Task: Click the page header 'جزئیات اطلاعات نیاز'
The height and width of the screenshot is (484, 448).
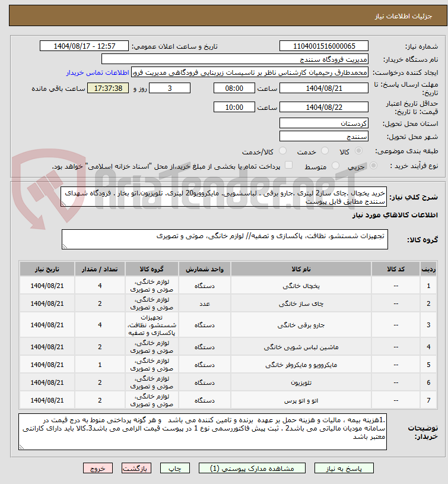Action: click(x=403, y=16)
